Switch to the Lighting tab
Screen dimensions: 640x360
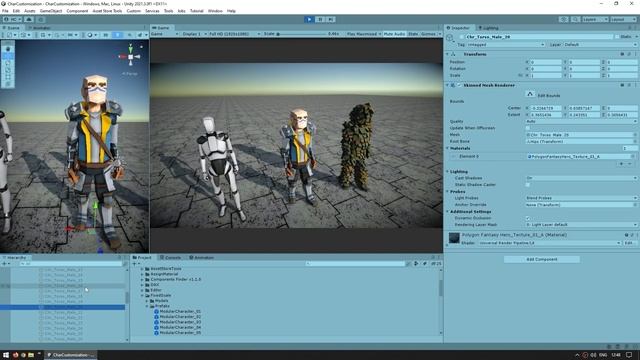[x=489, y=28]
